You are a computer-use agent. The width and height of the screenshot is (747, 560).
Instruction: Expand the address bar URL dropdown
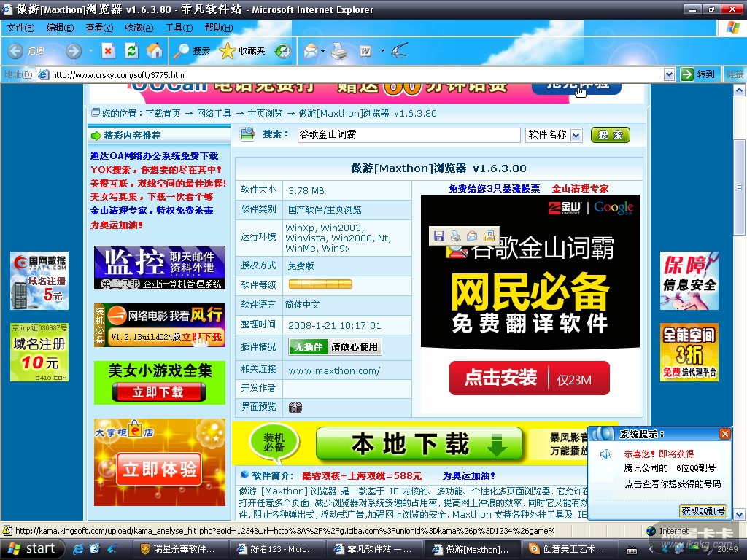tap(669, 74)
